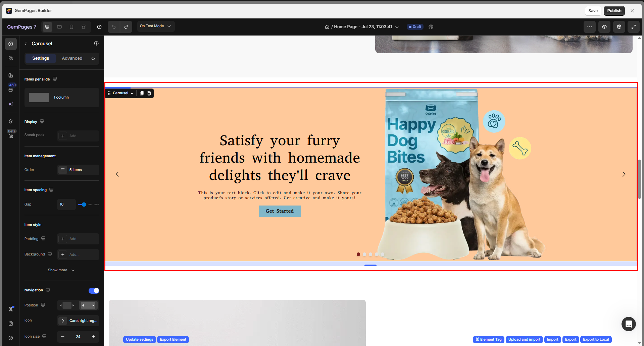Switch to the Advanced tab
Image resolution: width=644 pixels, height=346 pixels.
point(72,58)
